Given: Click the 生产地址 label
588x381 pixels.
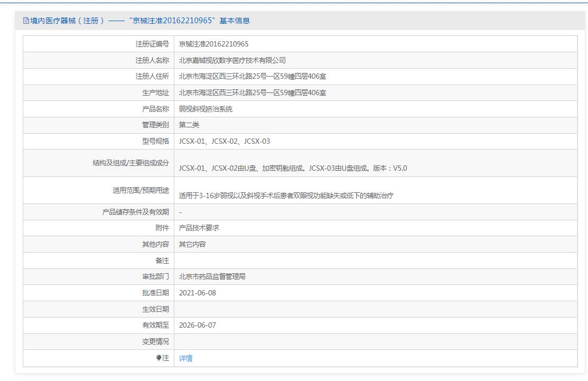Looking at the screenshot, I should tap(156, 92).
